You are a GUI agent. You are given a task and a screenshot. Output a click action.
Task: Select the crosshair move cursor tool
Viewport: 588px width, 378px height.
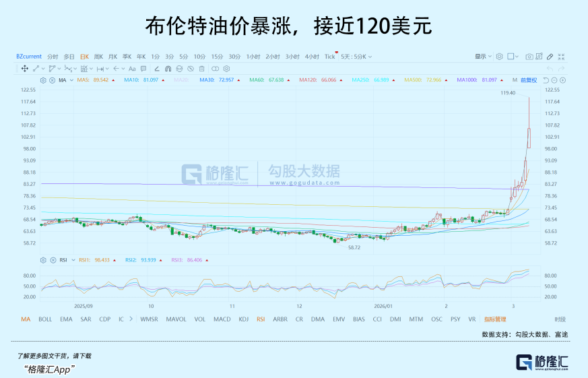tap(24, 68)
